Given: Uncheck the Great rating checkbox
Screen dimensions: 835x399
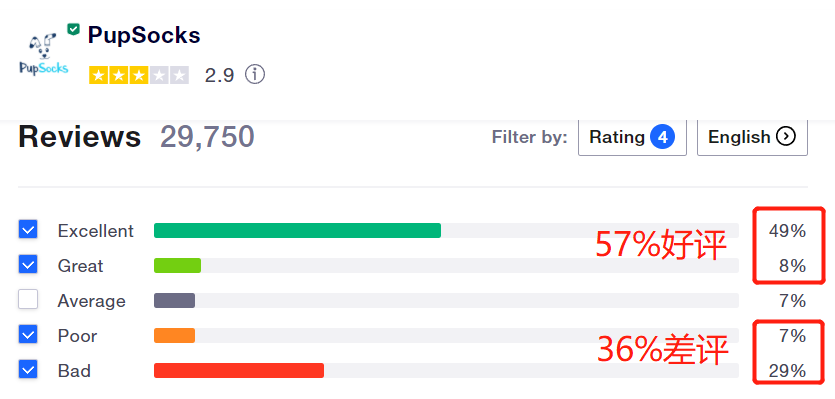Looking at the screenshot, I should click(28, 265).
